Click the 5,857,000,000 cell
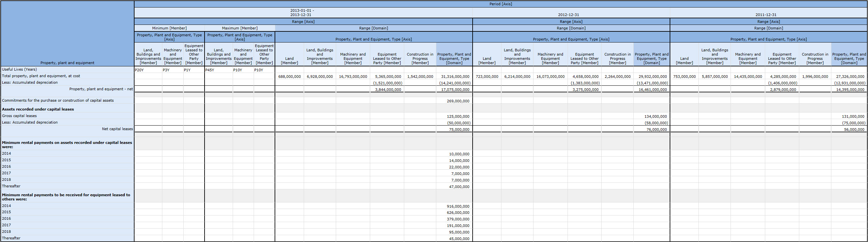868x242 pixels. click(x=715, y=77)
